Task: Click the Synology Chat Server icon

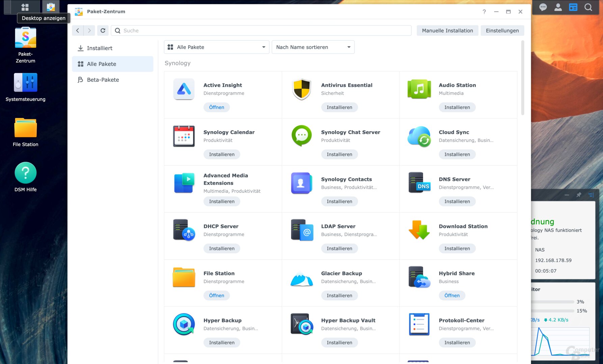Action: [x=302, y=136]
